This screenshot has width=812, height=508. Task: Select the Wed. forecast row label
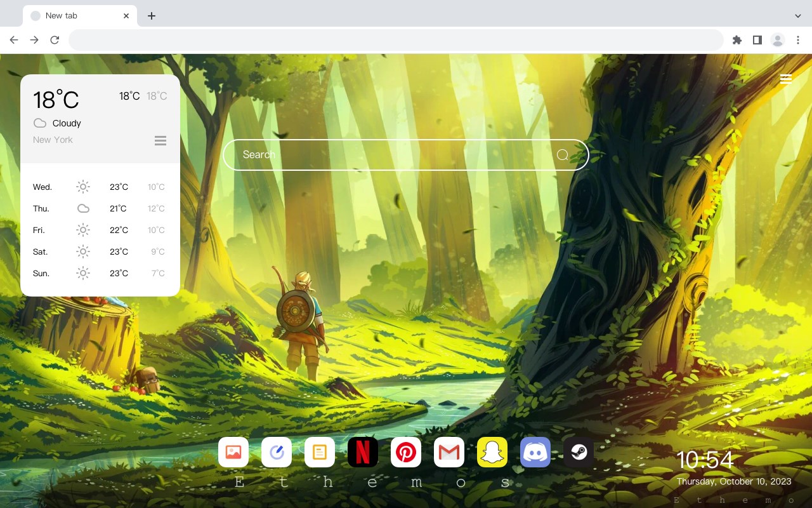click(43, 187)
